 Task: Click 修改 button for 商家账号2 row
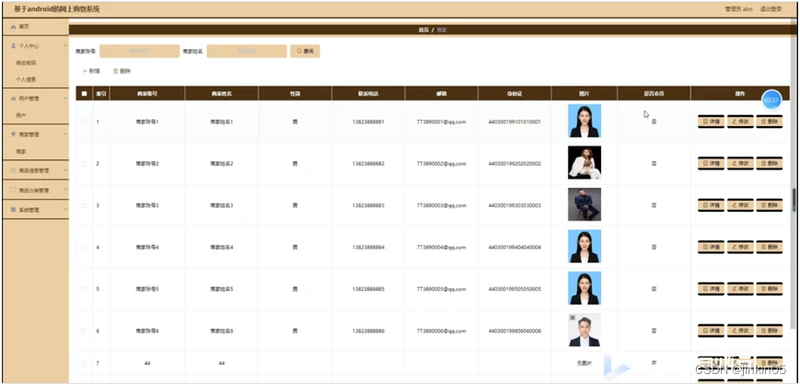(740, 164)
